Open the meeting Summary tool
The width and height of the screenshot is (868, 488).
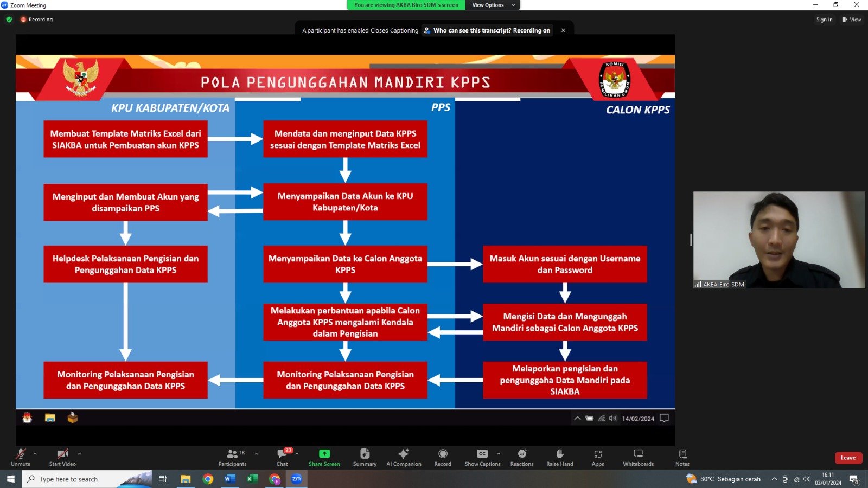point(365,457)
